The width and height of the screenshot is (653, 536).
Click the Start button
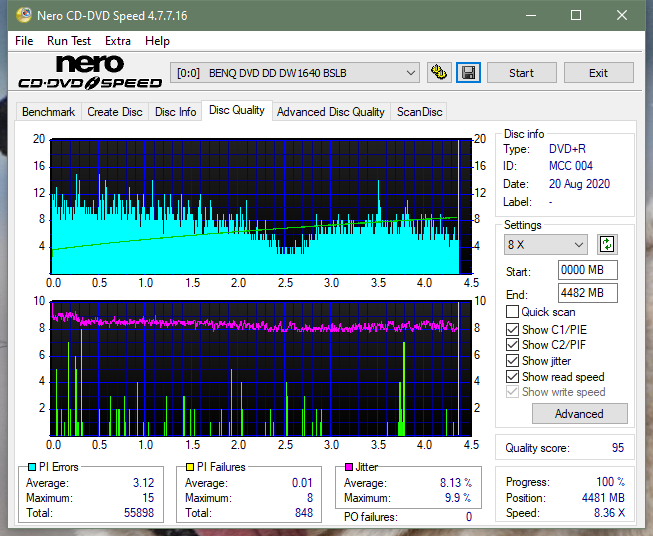521,73
